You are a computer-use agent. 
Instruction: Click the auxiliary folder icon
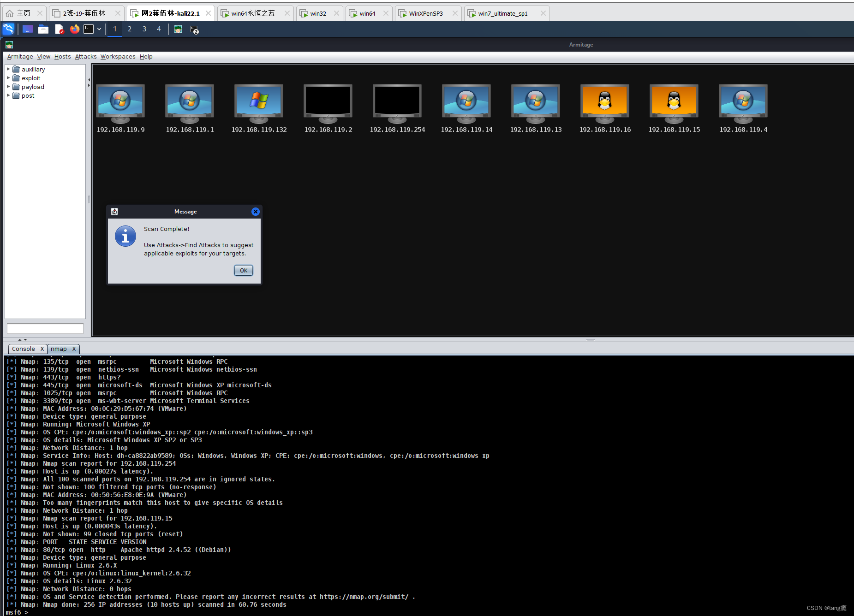pyautogui.click(x=16, y=69)
